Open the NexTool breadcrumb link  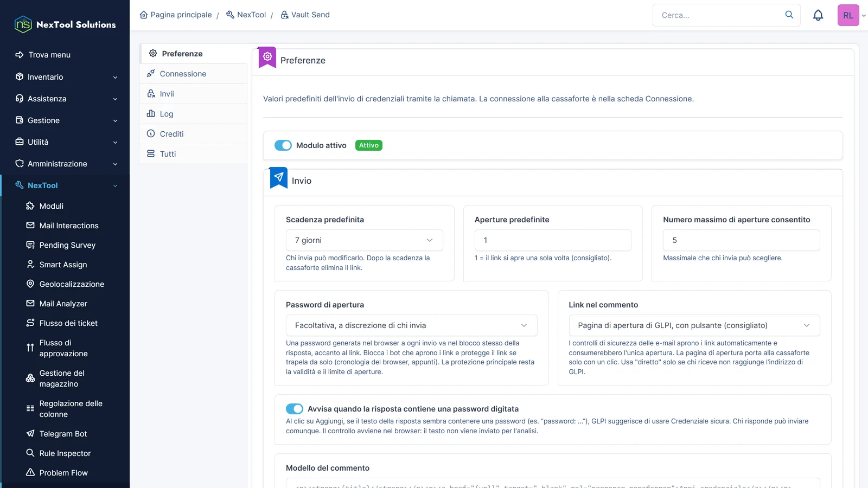pos(246,15)
